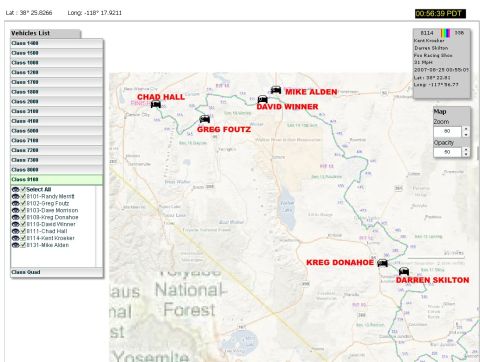Uncheck 8111-Chad Hall checkbox
Image resolution: width=480 pixels, height=362 pixels.
point(23,231)
